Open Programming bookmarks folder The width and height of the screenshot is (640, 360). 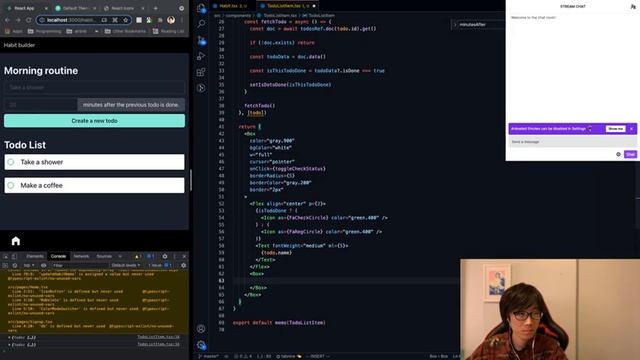[x=44, y=31]
